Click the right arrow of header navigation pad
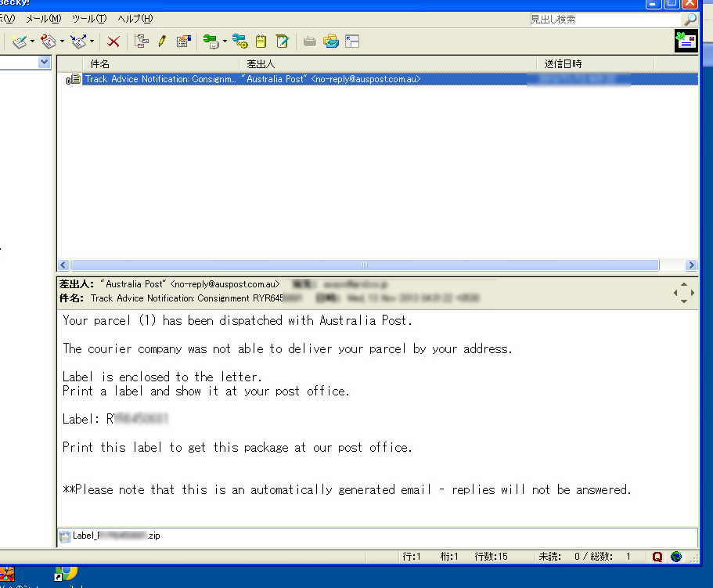The image size is (713, 588). point(692,293)
